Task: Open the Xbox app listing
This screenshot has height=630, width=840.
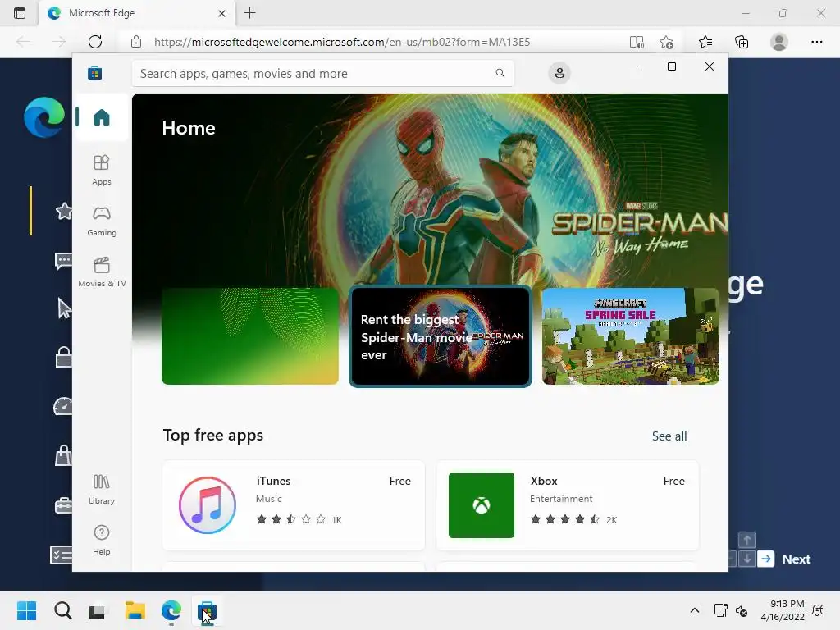Action: click(568, 505)
